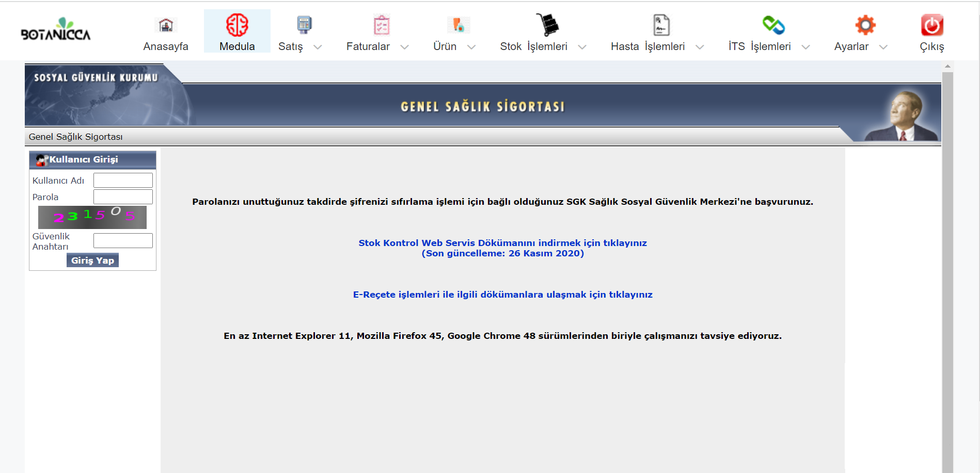Open the Ayarlar menu label

pos(851,46)
